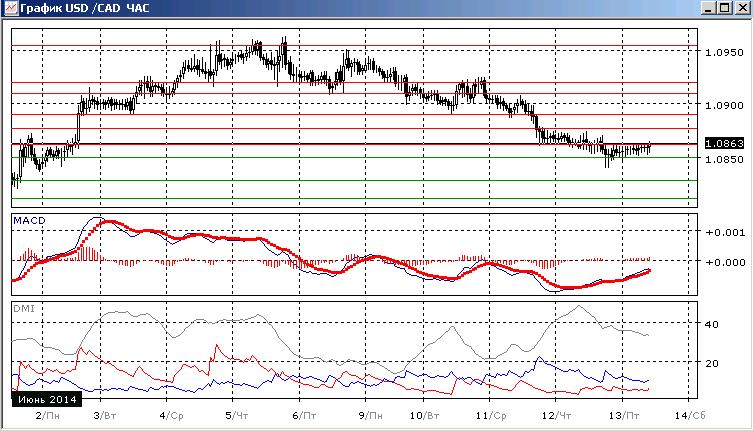Image resolution: width=754 pixels, height=432 pixels.
Task: Click the DMI scale value 40
Action: (712, 325)
